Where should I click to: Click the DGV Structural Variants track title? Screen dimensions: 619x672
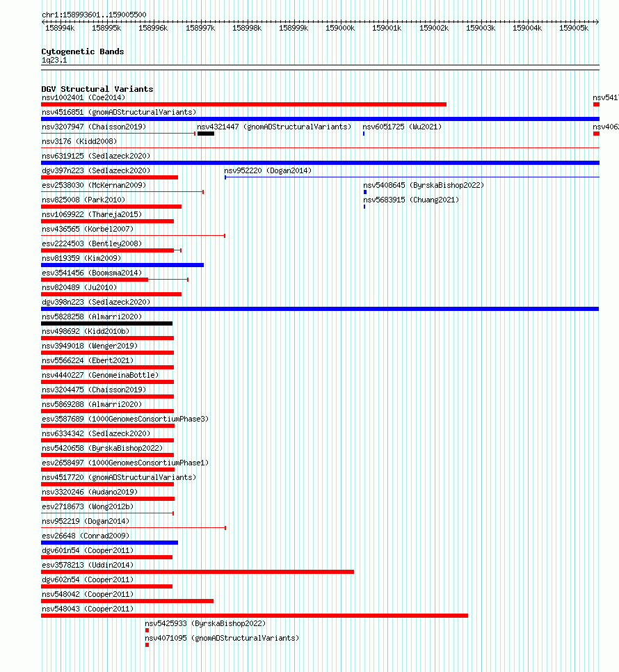tap(97, 89)
